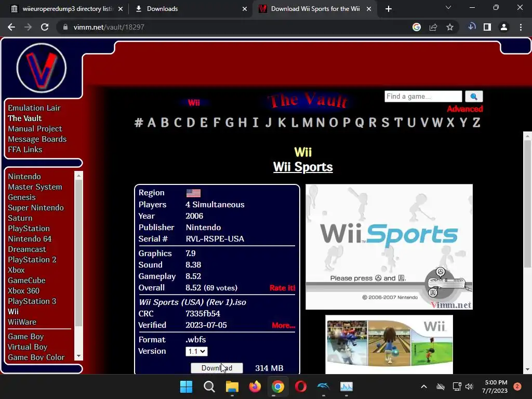532x399 pixels.
Task: Open Windows Start menu
Action: point(186,387)
